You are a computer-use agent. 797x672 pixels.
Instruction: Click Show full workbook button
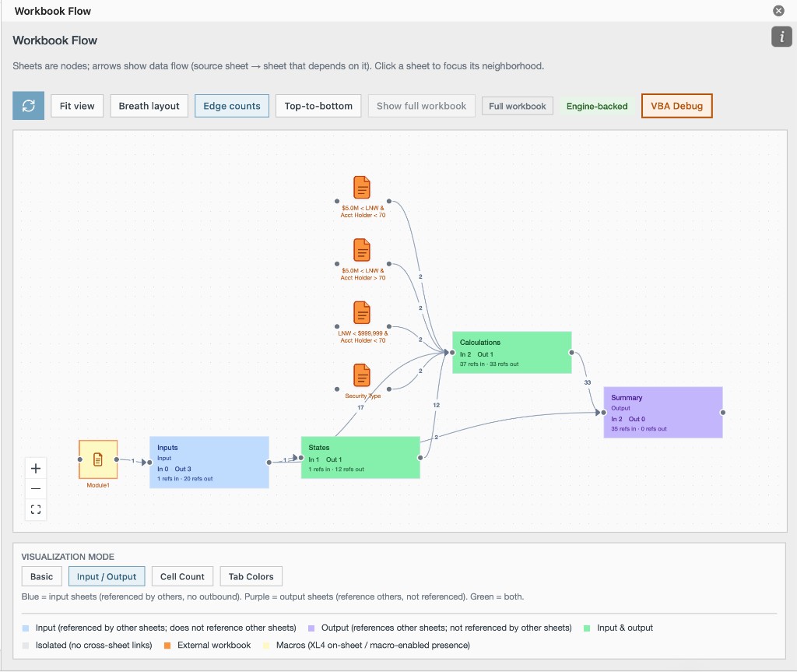coord(421,106)
